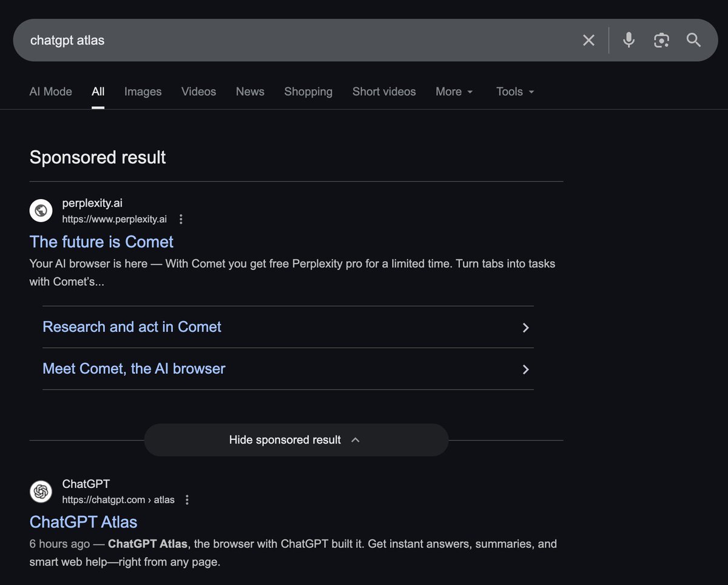Viewport: 728px width, 585px height.
Task: Open the News tab
Action: pyautogui.click(x=250, y=92)
